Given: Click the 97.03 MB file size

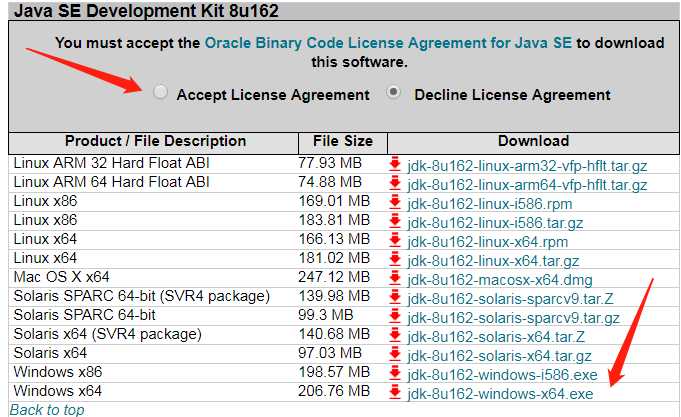Looking at the screenshot, I should click(x=330, y=353).
